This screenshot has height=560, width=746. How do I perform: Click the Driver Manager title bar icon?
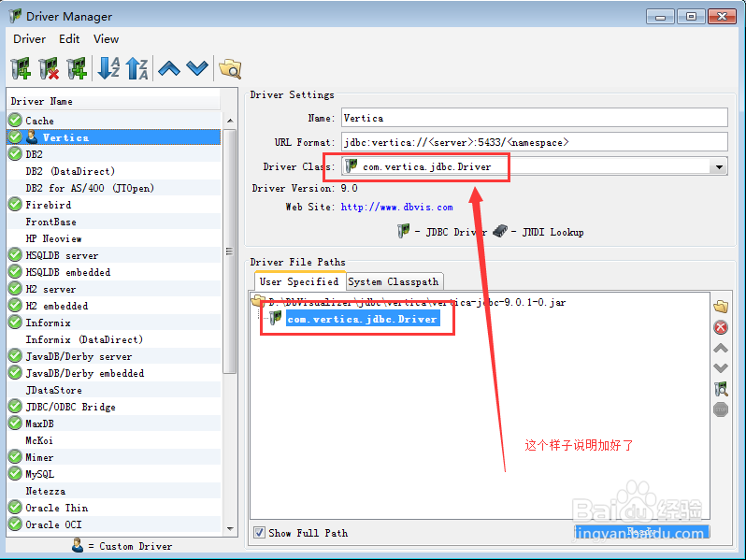point(15,16)
